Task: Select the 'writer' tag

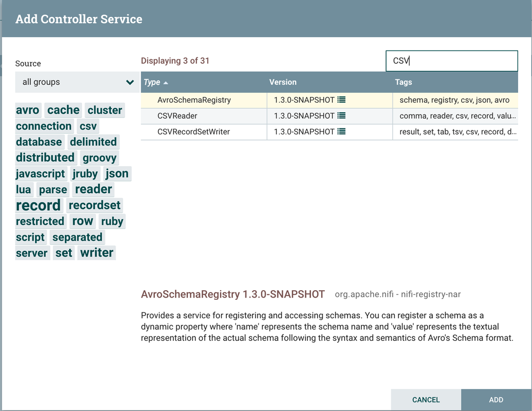Action: click(x=96, y=253)
